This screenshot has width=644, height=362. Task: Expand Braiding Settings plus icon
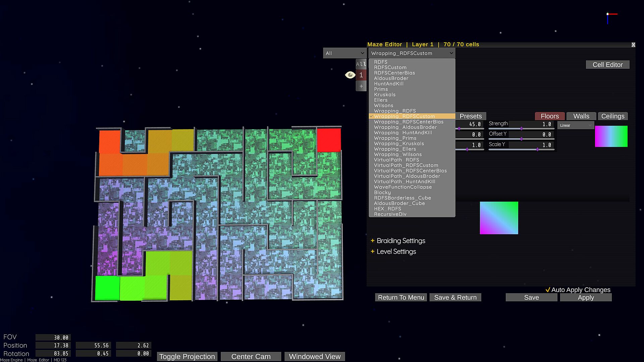point(372,241)
